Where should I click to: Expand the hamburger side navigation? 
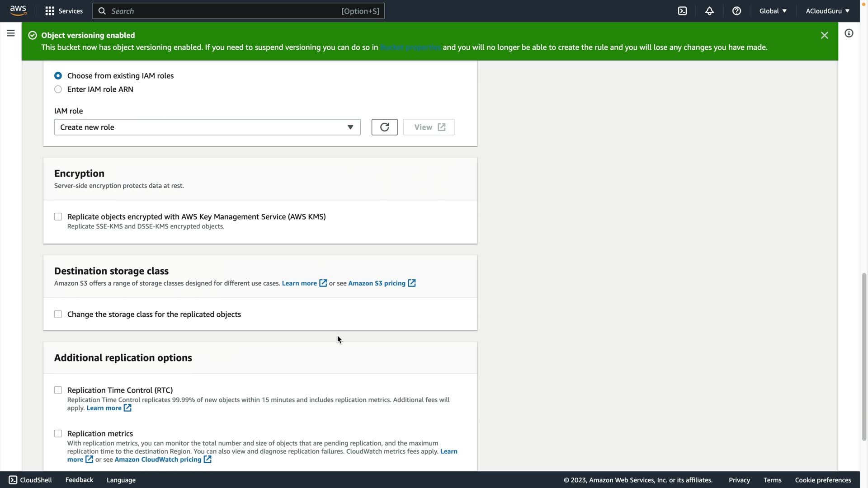[x=11, y=33]
